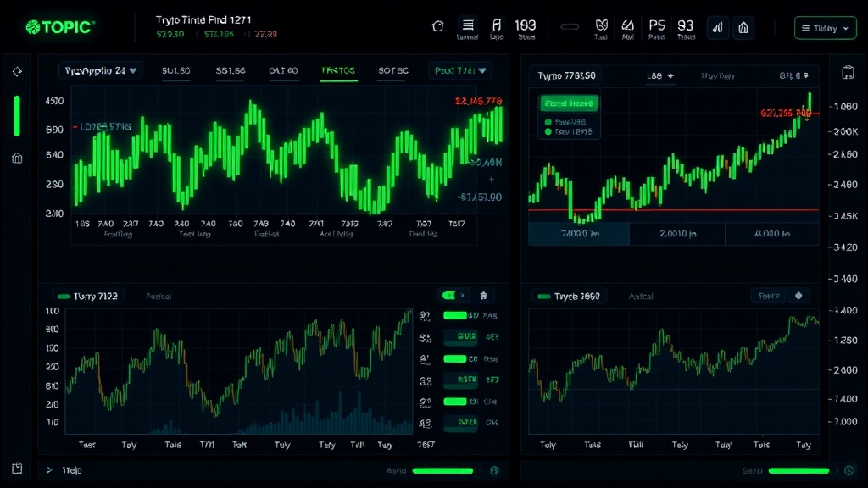Select first green radio dot in chart legend

(x=548, y=122)
